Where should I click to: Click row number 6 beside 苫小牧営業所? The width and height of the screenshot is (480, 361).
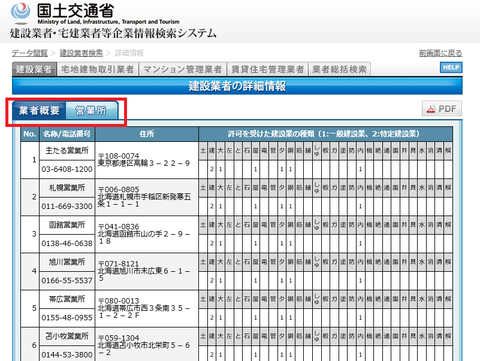pyautogui.click(x=34, y=345)
